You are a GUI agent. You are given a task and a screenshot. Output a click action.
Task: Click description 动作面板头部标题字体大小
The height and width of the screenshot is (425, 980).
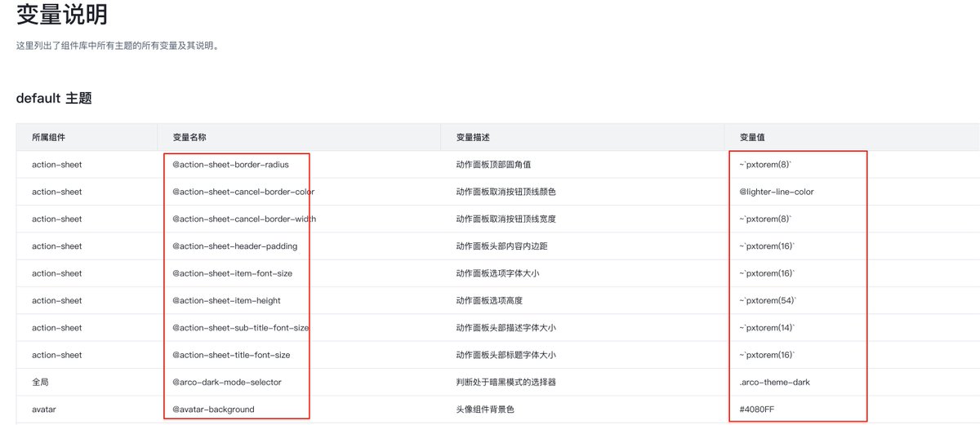506,355
